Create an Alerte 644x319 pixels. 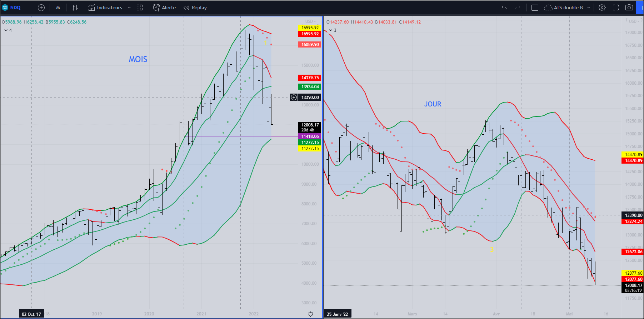[x=164, y=8]
